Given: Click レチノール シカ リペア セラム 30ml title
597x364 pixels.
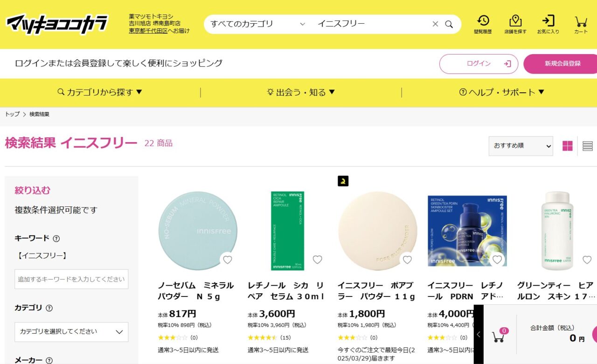Looking at the screenshot, I should [285, 291].
